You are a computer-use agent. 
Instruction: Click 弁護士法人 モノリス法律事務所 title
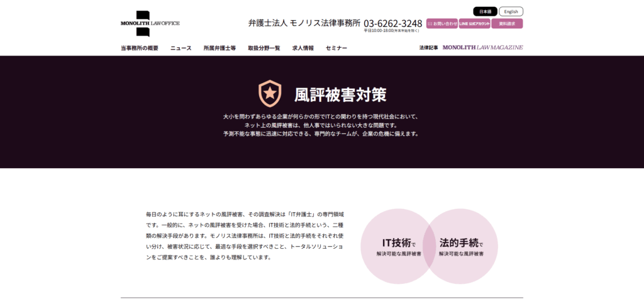(304, 23)
